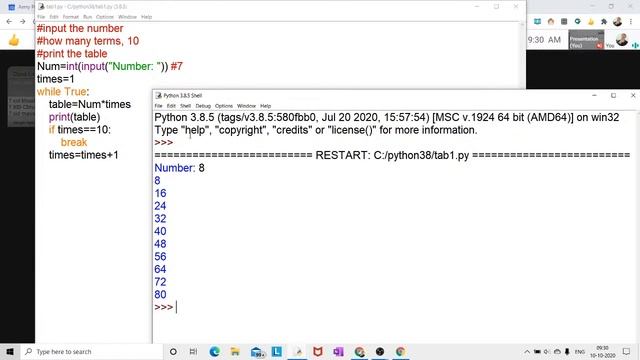Viewport: 640px width, 360px height.
Task: Click 'print(table)' line in editor
Action: pyautogui.click(x=74, y=117)
